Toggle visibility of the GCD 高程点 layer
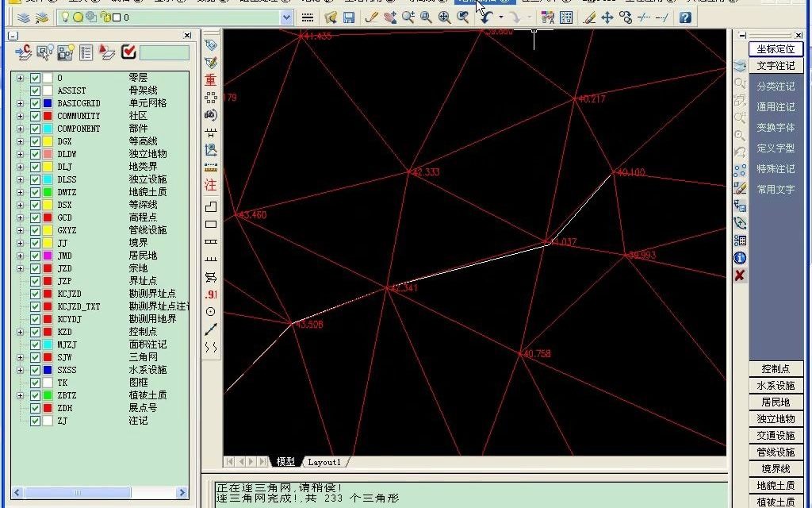This screenshot has width=812, height=508. [x=35, y=217]
